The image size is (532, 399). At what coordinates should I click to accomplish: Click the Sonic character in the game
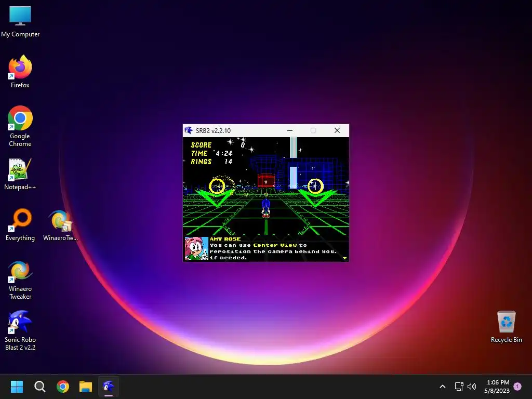point(266,208)
